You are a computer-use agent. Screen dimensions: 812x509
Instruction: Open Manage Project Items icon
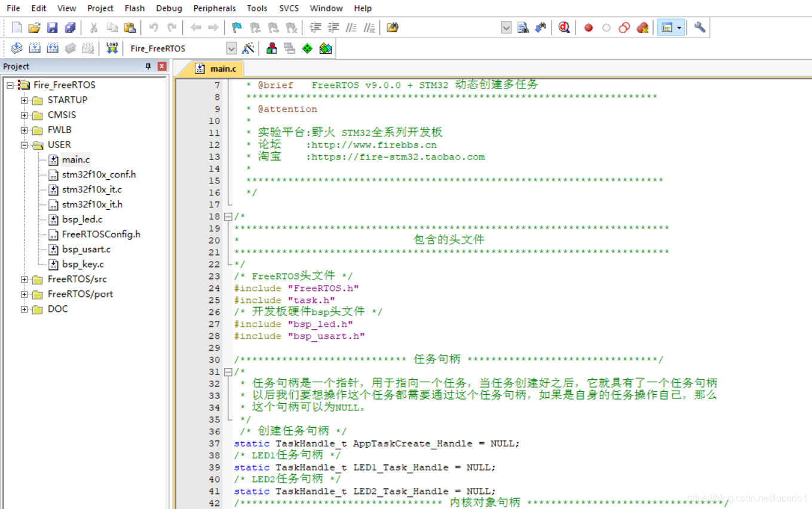point(272,48)
